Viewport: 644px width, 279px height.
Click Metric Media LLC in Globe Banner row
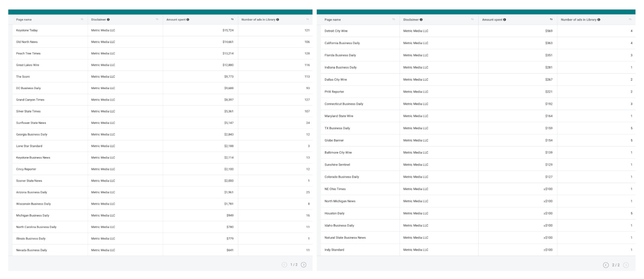[x=416, y=140]
